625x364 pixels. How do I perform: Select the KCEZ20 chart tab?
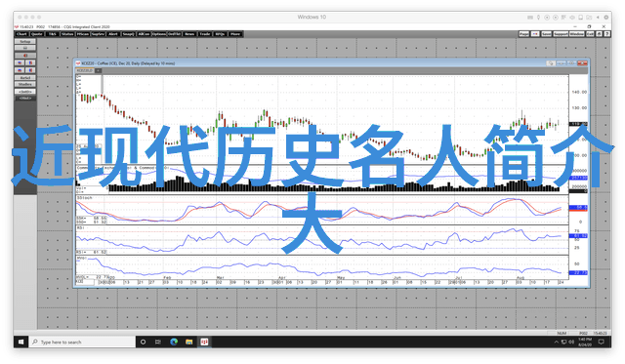pos(85,70)
